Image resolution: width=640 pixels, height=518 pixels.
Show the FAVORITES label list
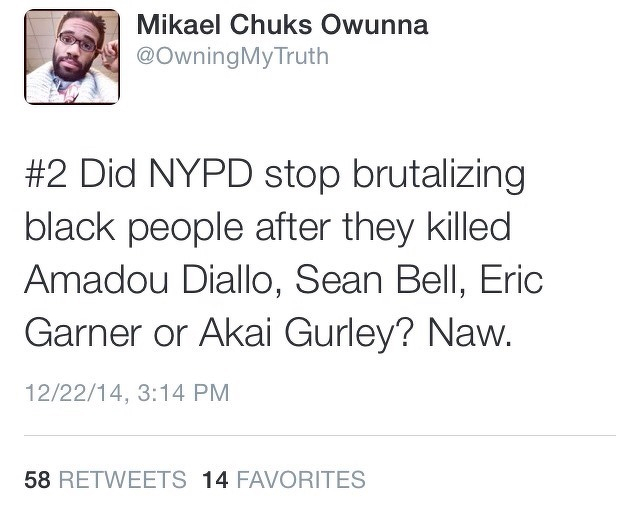point(301,480)
